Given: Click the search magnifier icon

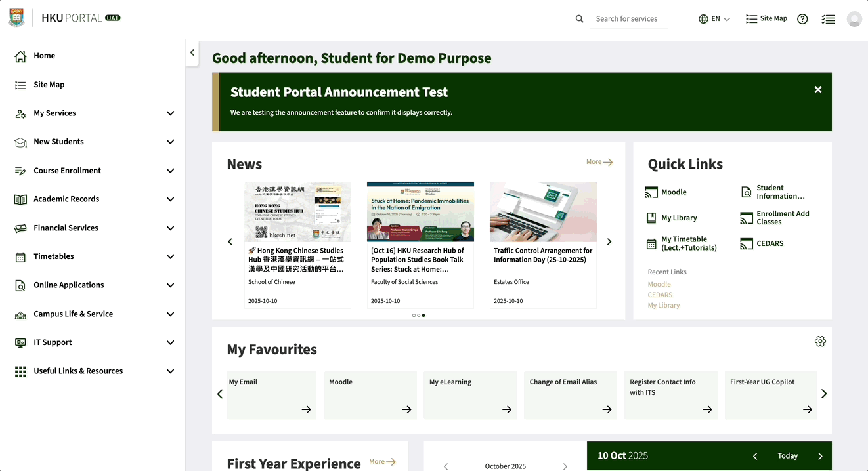Looking at the screenshot, I should tap(579, 19).
